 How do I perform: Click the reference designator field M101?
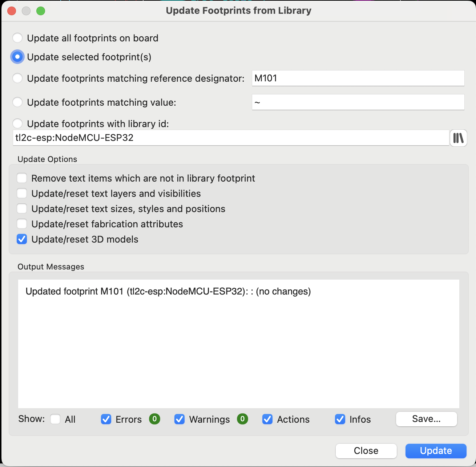coord(358,78)
